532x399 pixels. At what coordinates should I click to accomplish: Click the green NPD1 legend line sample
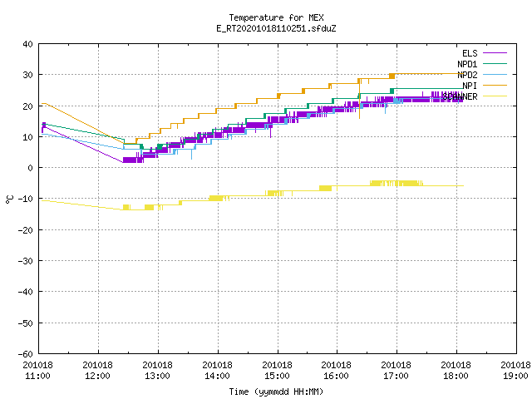[495, 63]
